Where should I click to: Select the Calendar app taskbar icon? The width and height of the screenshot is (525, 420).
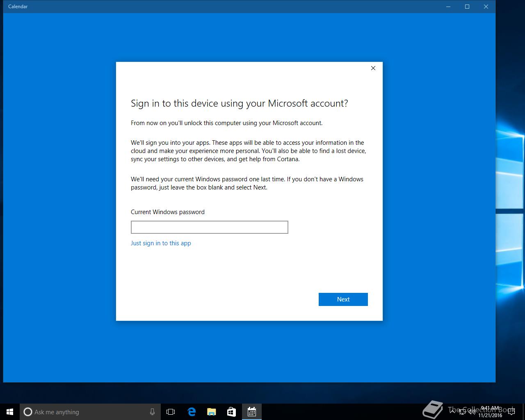click(x=252, y=412)
